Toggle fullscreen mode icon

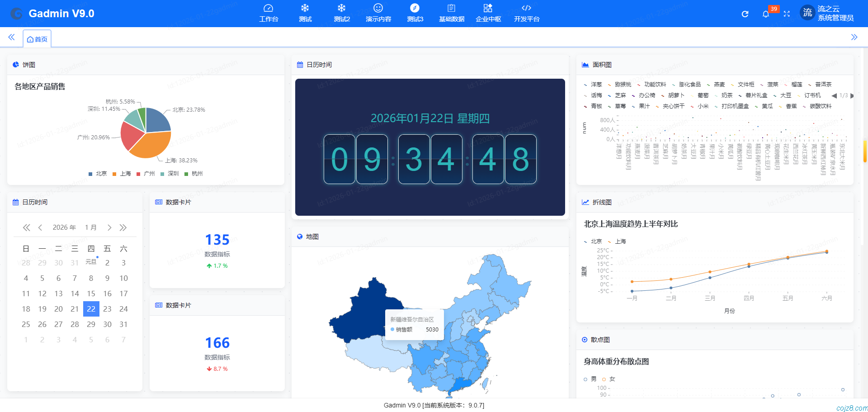point(787,14)
